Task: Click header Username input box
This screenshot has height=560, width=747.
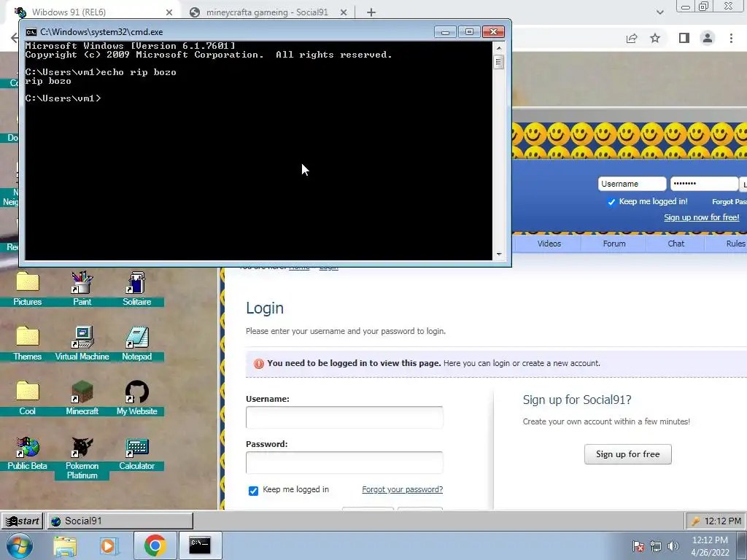Action: 632,184
